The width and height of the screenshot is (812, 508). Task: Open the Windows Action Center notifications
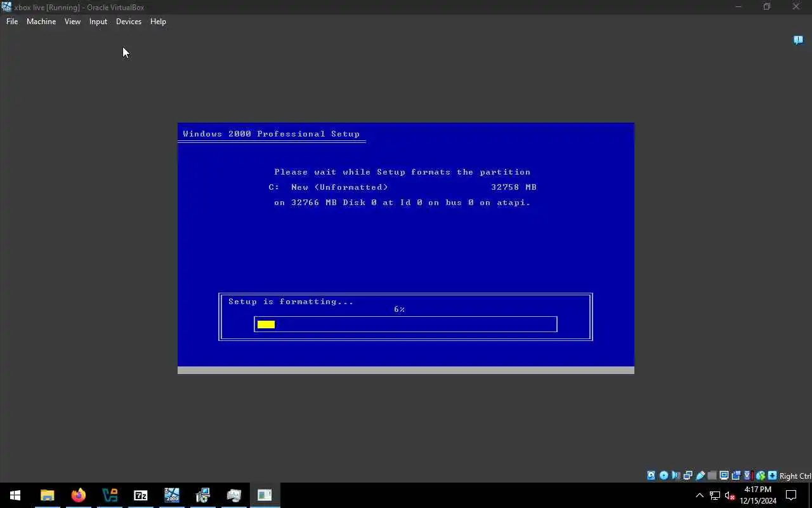(791, 495)
